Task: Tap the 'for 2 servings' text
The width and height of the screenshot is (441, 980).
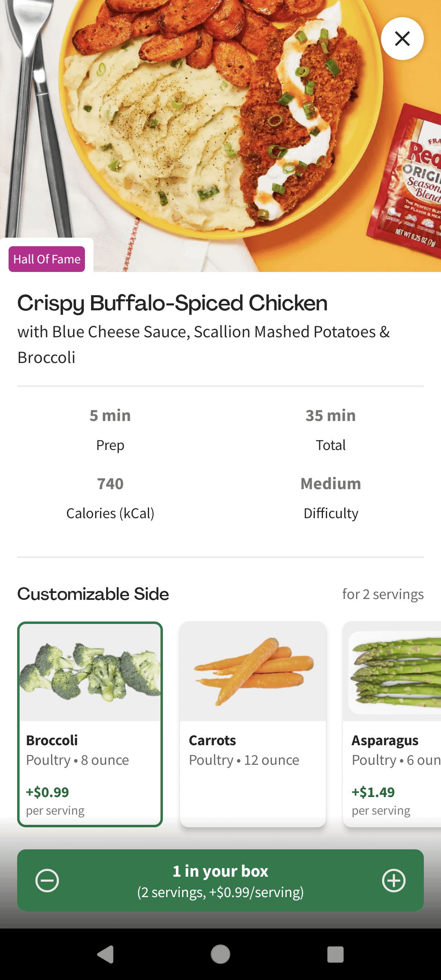Action: click(x=383, y=594)
